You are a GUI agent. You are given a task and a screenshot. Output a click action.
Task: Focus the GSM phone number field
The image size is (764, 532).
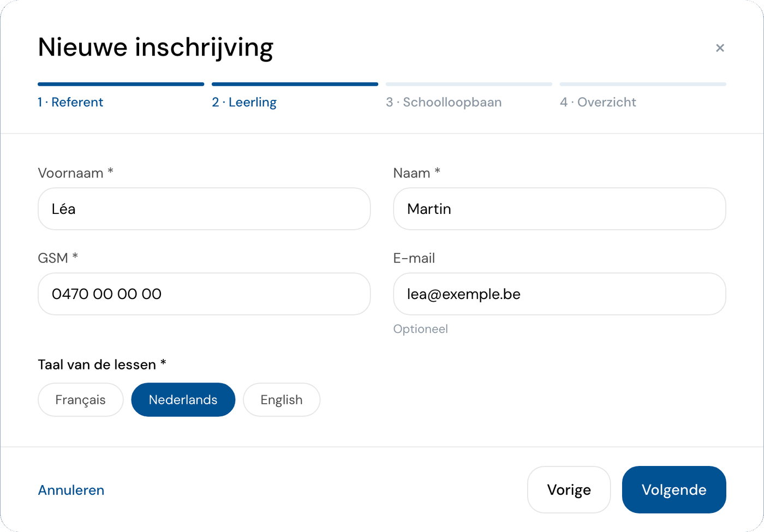204,294
